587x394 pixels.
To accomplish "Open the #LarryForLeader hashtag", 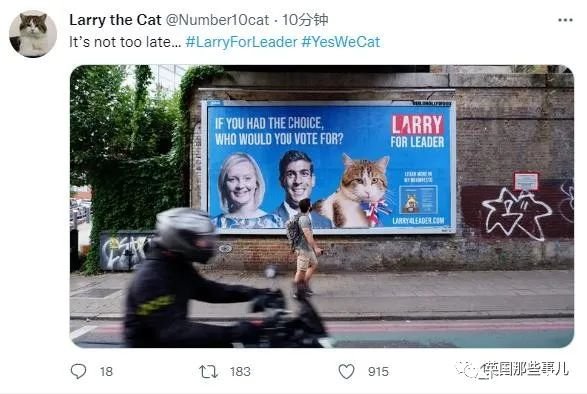I will [241, 42].
